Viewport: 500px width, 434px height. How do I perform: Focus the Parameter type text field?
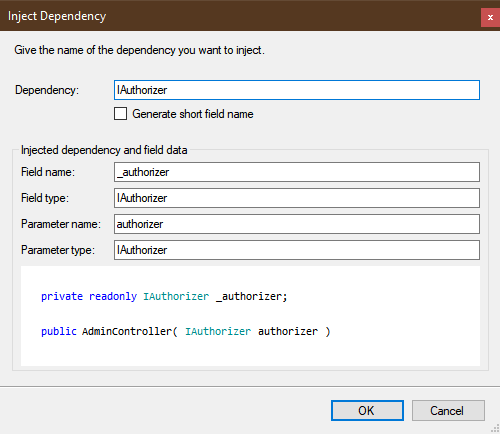297,250
